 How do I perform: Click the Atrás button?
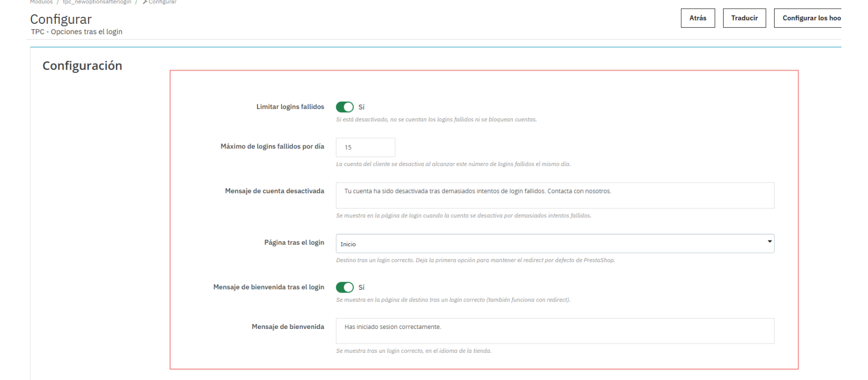[x=698, y=18]
